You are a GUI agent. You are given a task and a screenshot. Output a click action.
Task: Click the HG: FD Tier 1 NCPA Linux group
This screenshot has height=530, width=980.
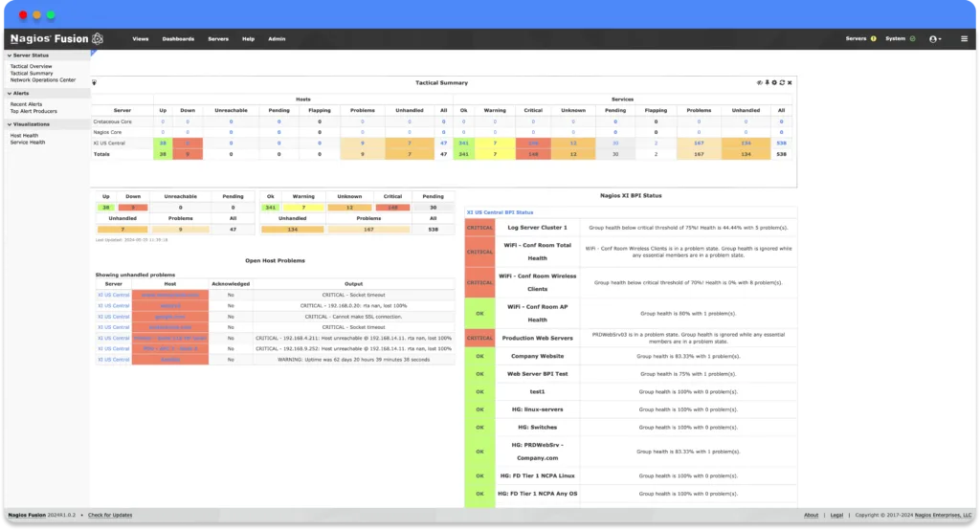[538, 475]
